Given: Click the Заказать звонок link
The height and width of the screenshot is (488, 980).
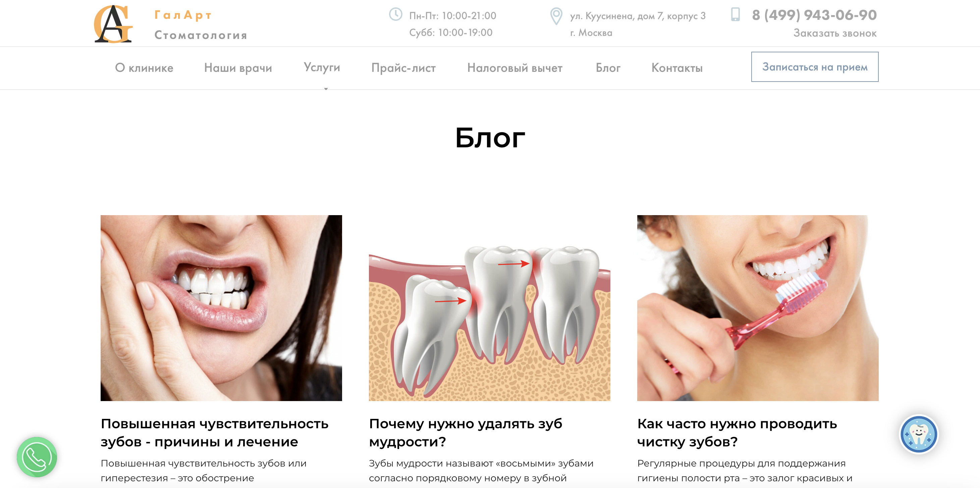Looking at the screenshot, I should tap(835, 33).
